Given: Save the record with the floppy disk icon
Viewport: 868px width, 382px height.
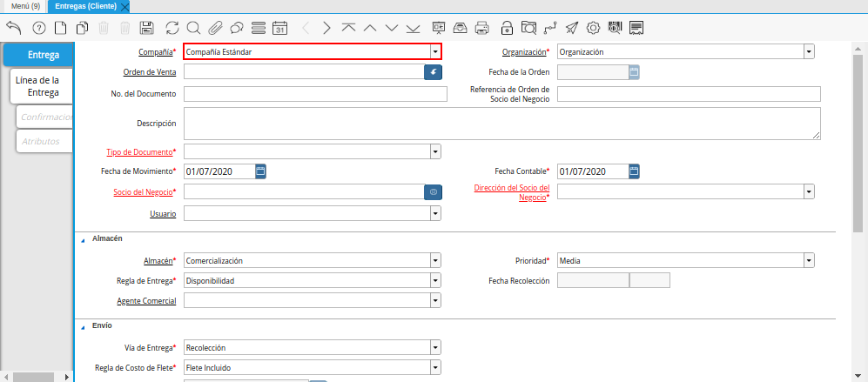Looking at the screenshot, I should point(146,28).
